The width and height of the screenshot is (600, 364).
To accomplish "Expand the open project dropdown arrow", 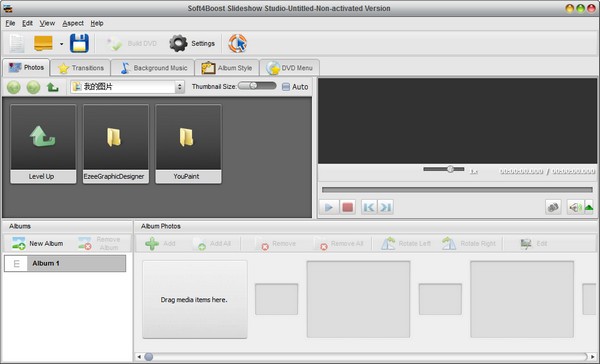I will coord(61,44).
